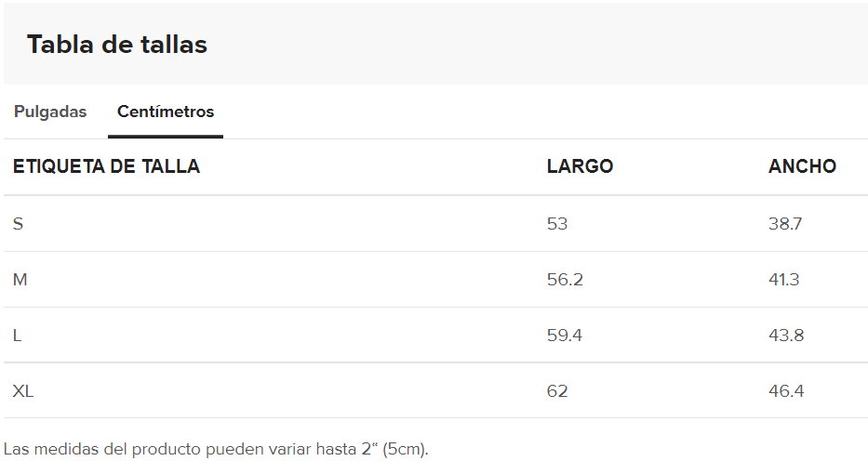
Task: Select the Centímetros tab
Action: point(166,112)
